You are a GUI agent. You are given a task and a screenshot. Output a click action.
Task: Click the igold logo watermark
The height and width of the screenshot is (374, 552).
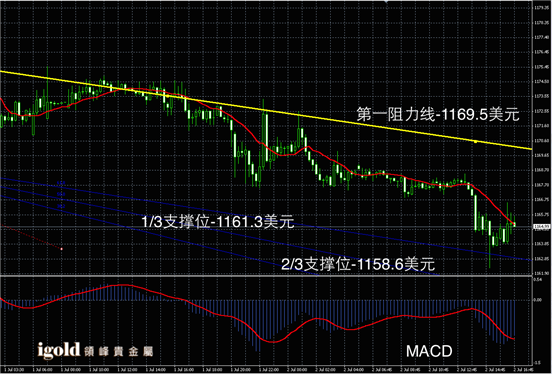click(x=59, y=350)
